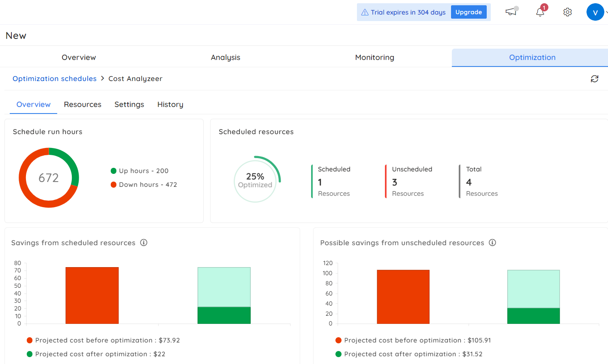Click the 25% Optimized progress circle
Screen dimensions: 608x364
[x=255, y=181]
